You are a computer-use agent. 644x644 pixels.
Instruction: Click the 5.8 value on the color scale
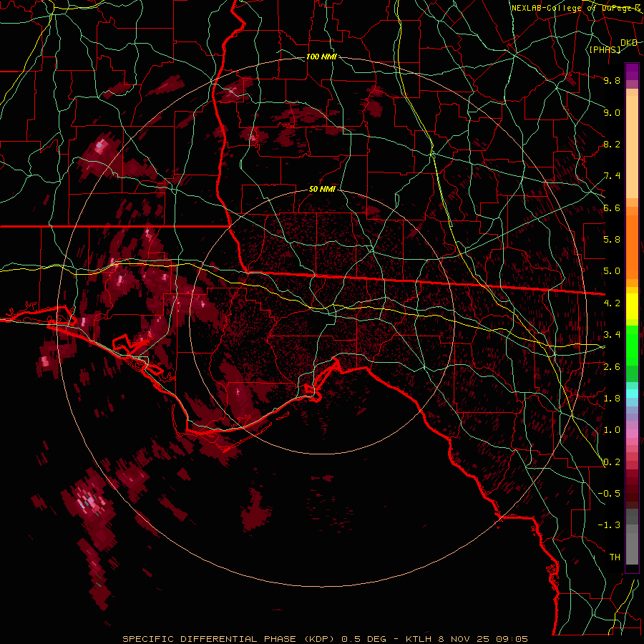pos(612,240)
